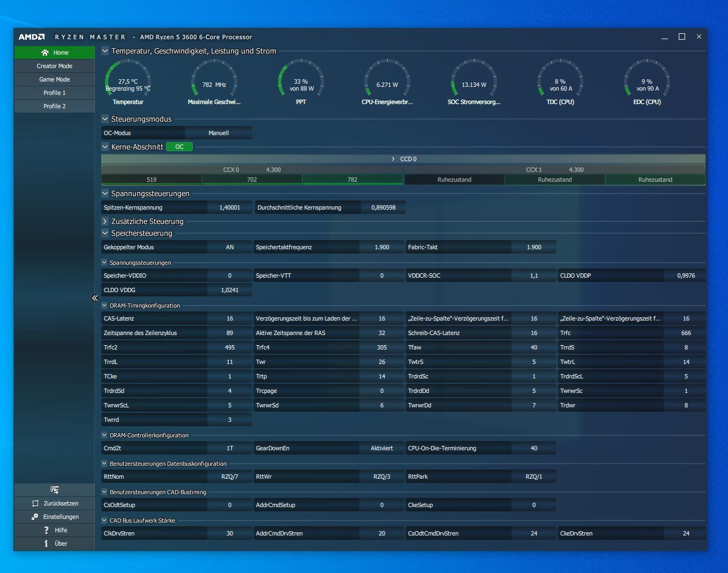Click GearDownEn Aktiviert value
Screen dimensions: 728x573
click(382, 448)
